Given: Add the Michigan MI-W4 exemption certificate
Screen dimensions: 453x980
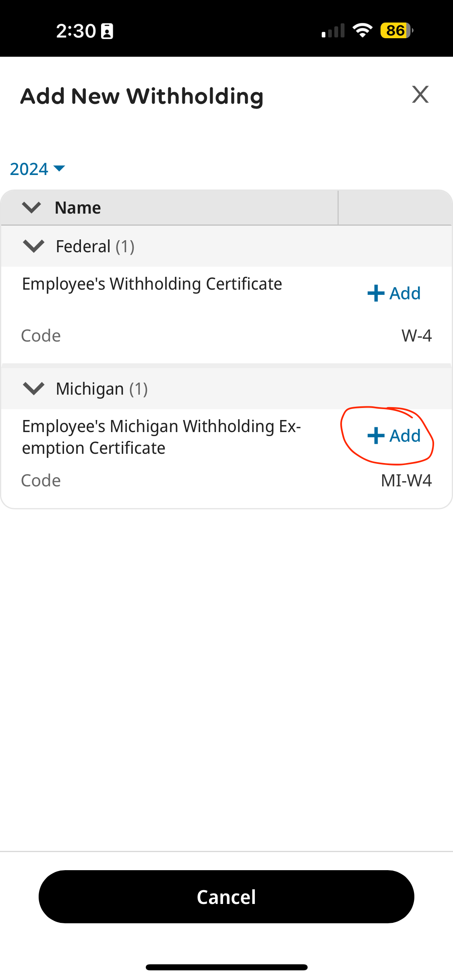Looking at the screenshot, I should tap(394, 436).
